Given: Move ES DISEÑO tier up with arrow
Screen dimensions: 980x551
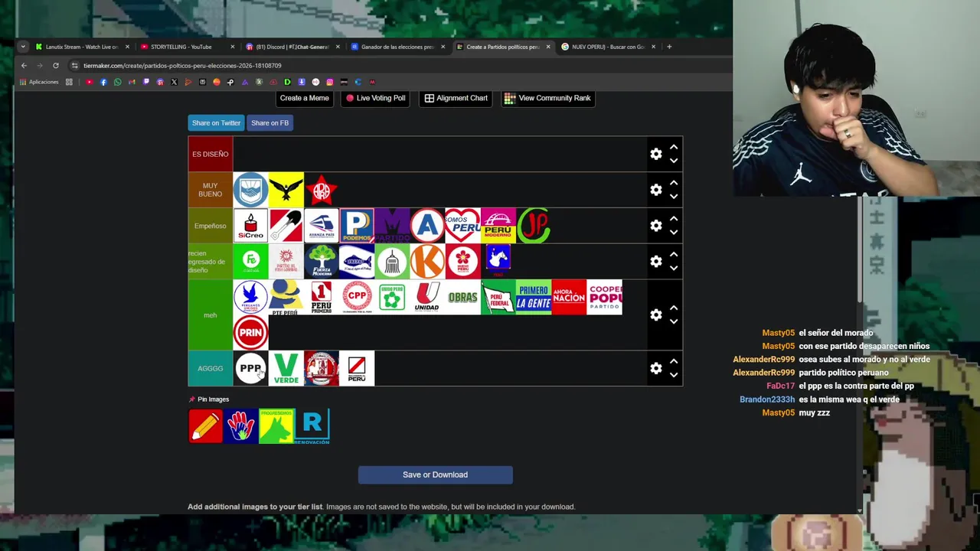Looking at the screenshot, I should point(674,147).
